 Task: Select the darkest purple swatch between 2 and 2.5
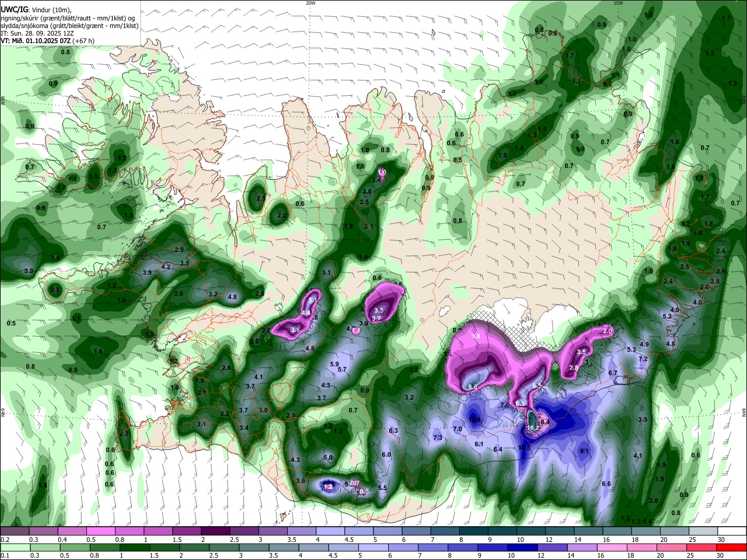click(214, 531)
